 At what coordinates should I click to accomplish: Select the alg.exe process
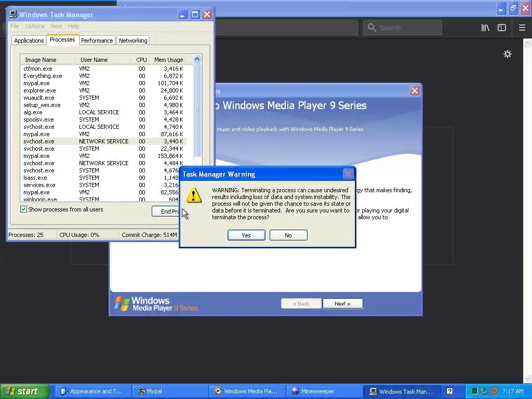click(x=103, y=112)
